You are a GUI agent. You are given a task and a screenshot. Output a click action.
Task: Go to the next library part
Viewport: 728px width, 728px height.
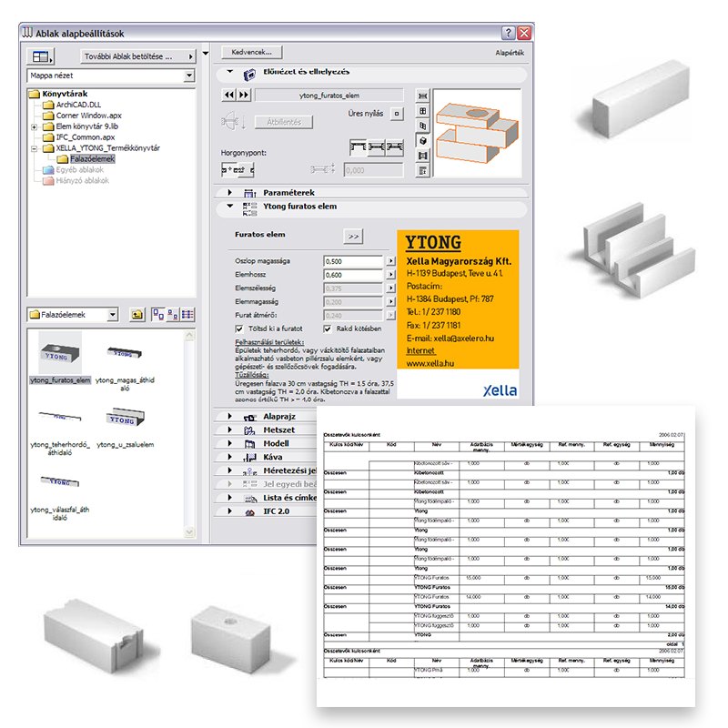244,96
